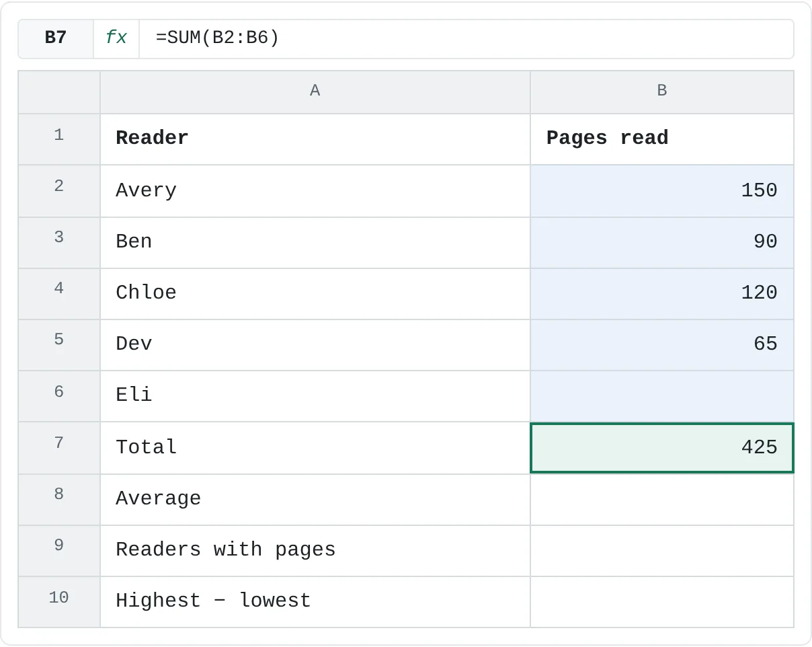
Task: Click the 'Total' label cell
Action: point(315,447)
